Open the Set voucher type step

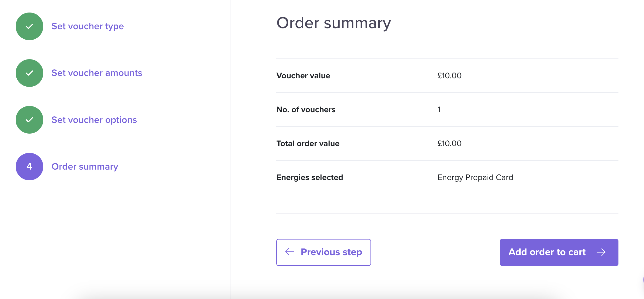click(88, 26)
